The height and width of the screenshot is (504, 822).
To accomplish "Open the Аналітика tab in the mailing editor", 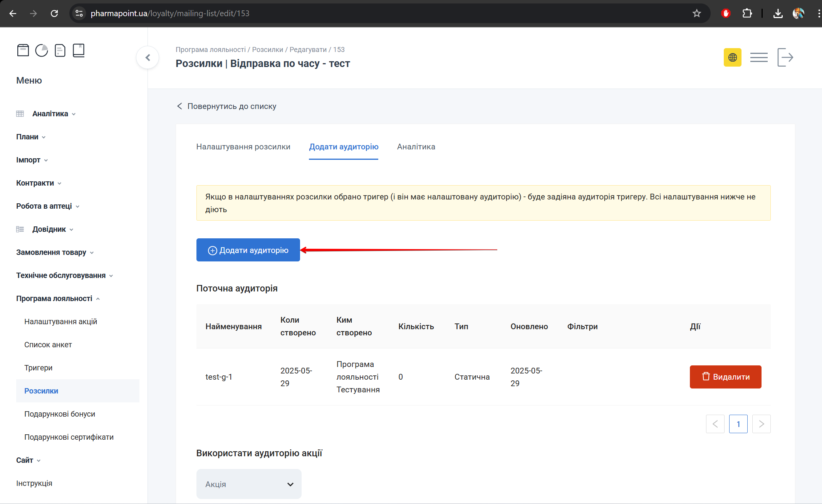I will point(416,147).
